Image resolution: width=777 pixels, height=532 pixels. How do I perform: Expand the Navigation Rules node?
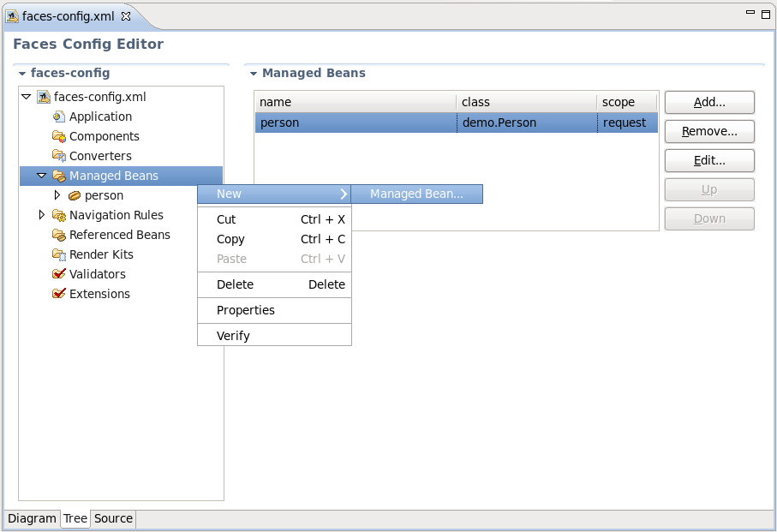pos(42,215)
